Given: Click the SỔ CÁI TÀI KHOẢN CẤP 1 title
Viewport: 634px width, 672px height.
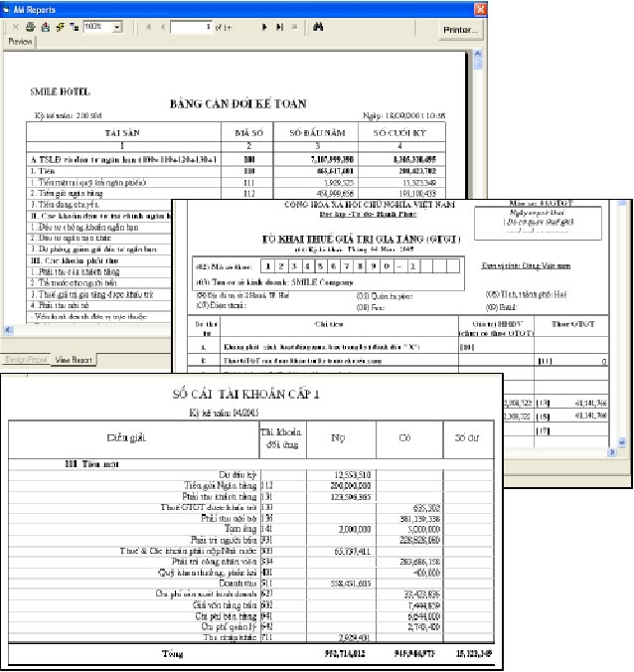Looking at the screenshot, I should 246,394.
